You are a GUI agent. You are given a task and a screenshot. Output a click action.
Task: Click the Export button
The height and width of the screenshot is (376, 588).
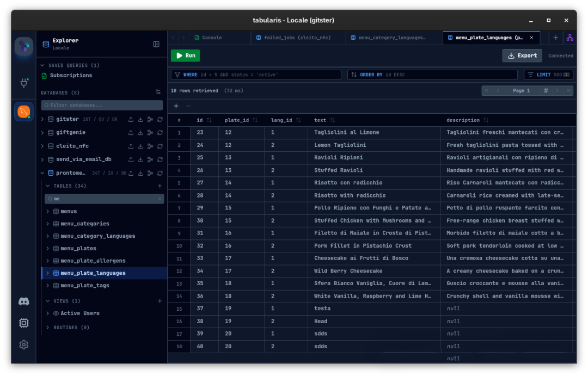pos(522,56)
